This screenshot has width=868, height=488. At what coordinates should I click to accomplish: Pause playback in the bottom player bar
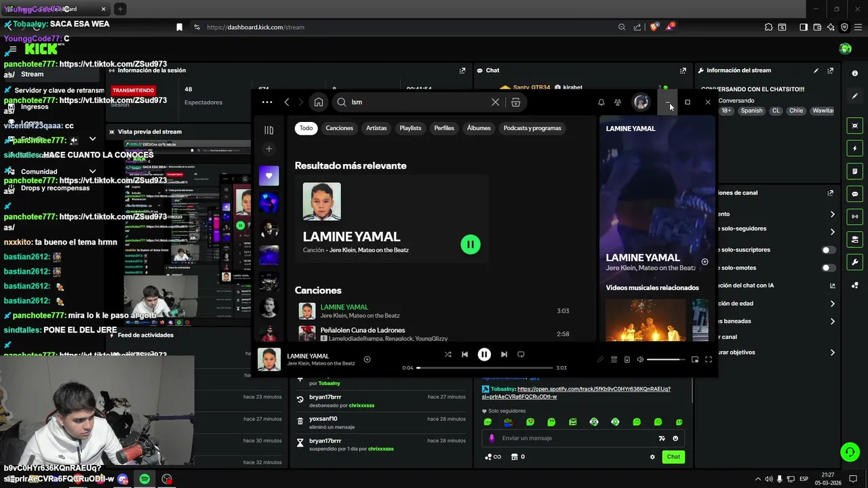484,354
